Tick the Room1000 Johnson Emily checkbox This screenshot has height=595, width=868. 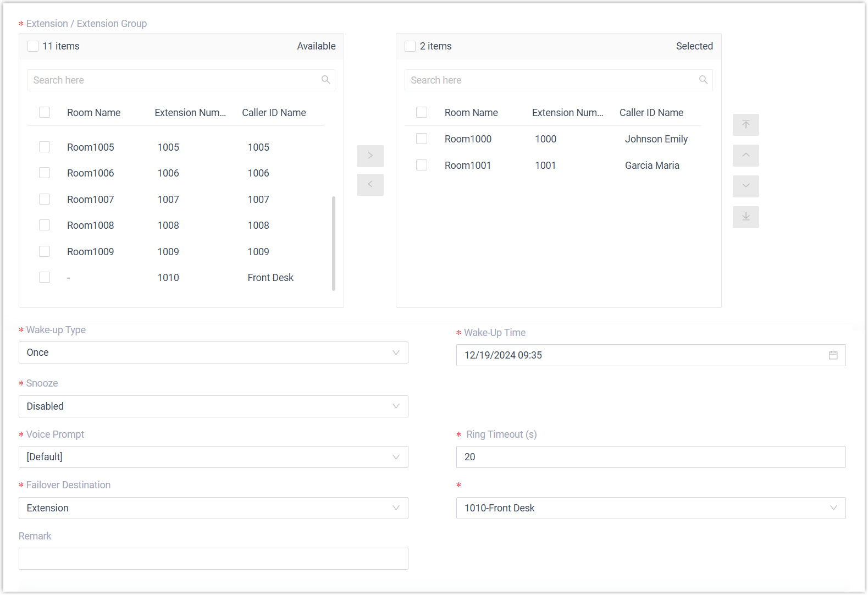click(422, 139)
